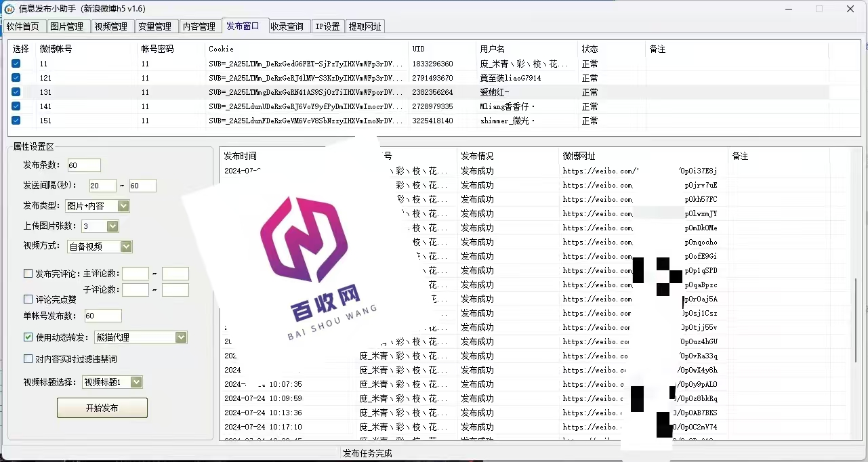The width and height of the screenshot is (868, 462).
Task: Click the 状态 column header in accounts table
Action: point(590,49)
